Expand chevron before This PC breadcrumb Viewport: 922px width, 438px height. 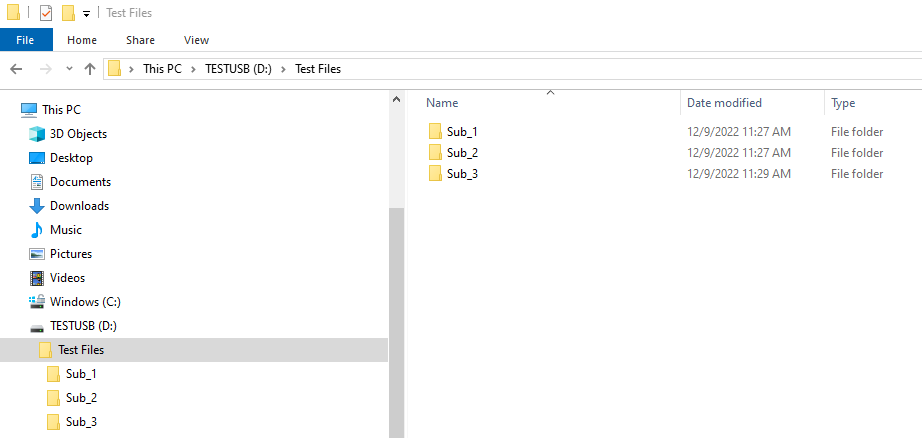(132, 69)
